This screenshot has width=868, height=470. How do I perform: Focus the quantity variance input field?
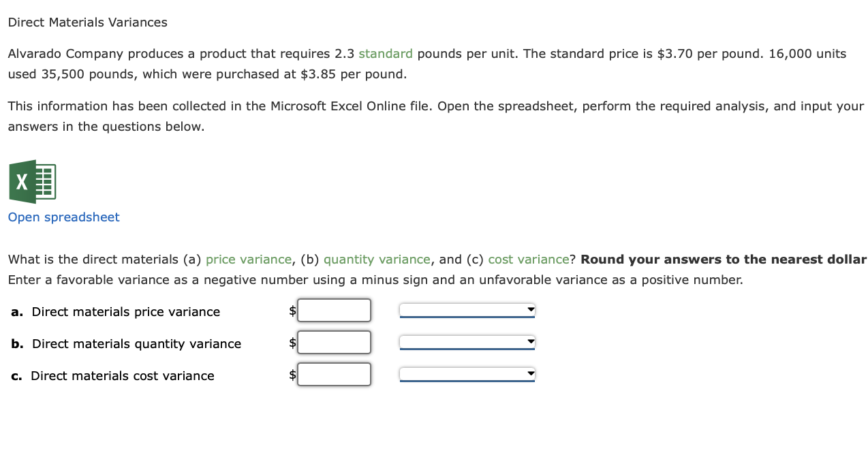334,342
